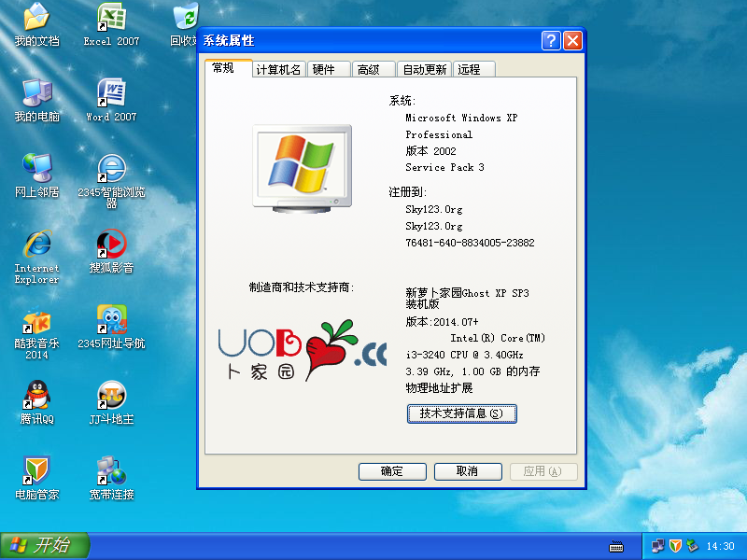Open the 开始 start menu

tap(45, 546)
